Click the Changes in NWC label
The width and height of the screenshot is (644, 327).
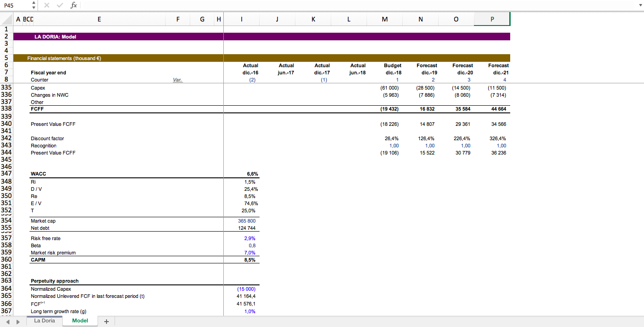50,95
